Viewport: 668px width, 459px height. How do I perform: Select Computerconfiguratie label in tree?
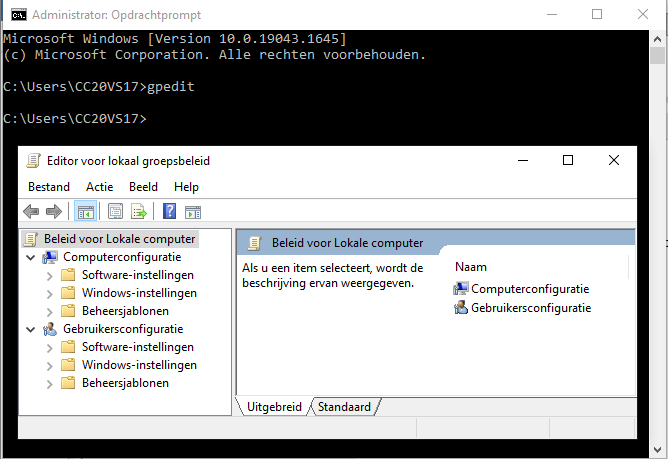click(122, 257)
